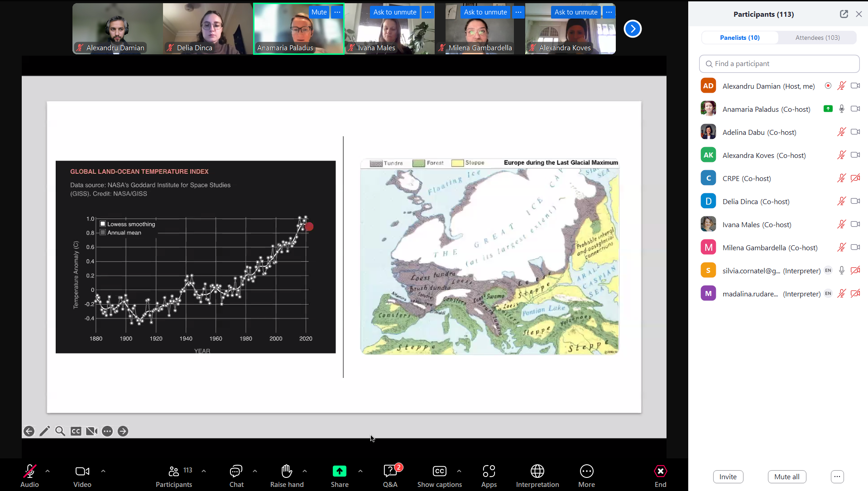Toggle the Audio mute microphone

coord(29,476)
